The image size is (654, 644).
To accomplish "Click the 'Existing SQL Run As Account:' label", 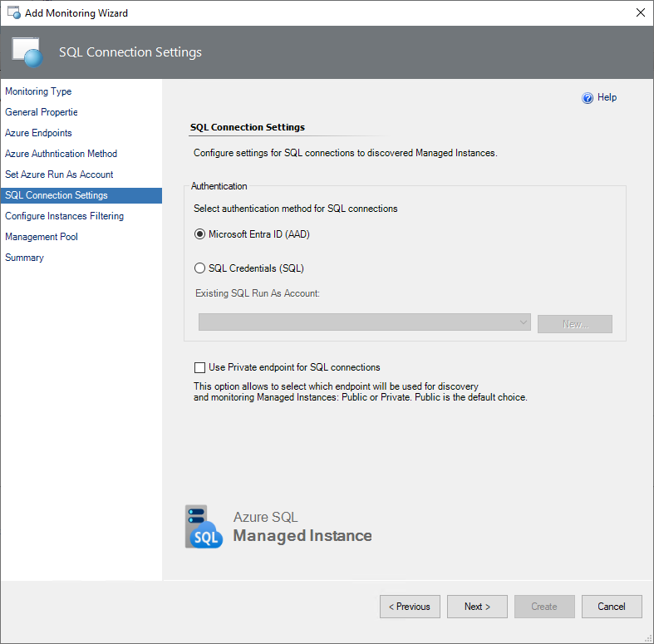I will coord(258,293).
